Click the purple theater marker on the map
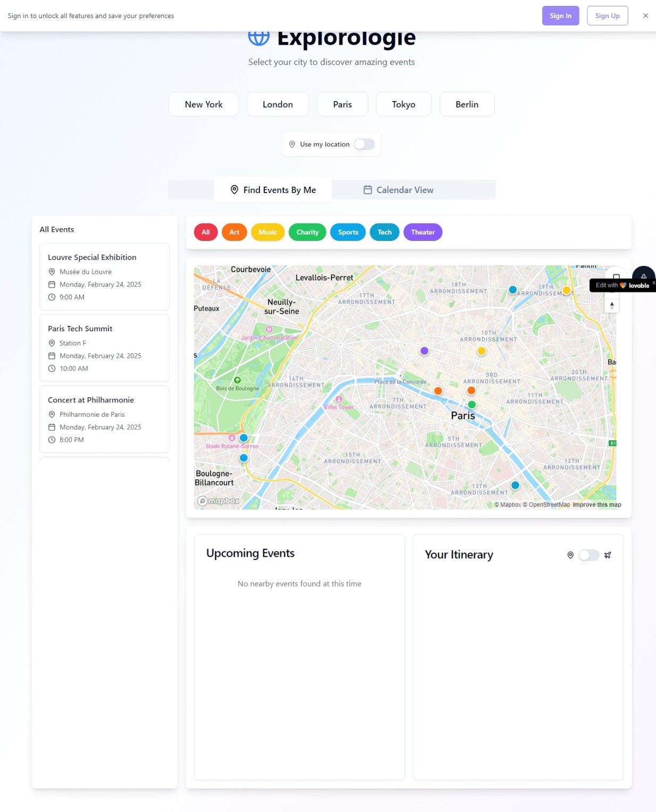This screenshot has width=656, height=812. click(x=424, y=351)
